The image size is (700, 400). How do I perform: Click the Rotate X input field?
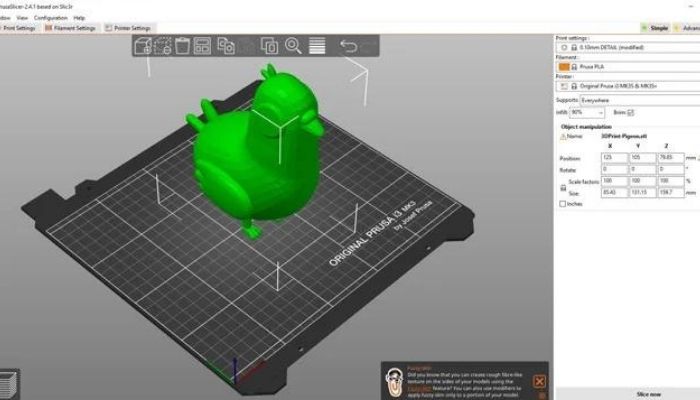[614, 169]
